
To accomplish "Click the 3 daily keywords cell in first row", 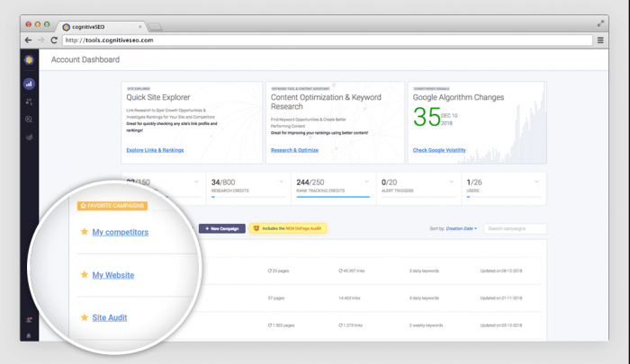I will coord(424,271).
